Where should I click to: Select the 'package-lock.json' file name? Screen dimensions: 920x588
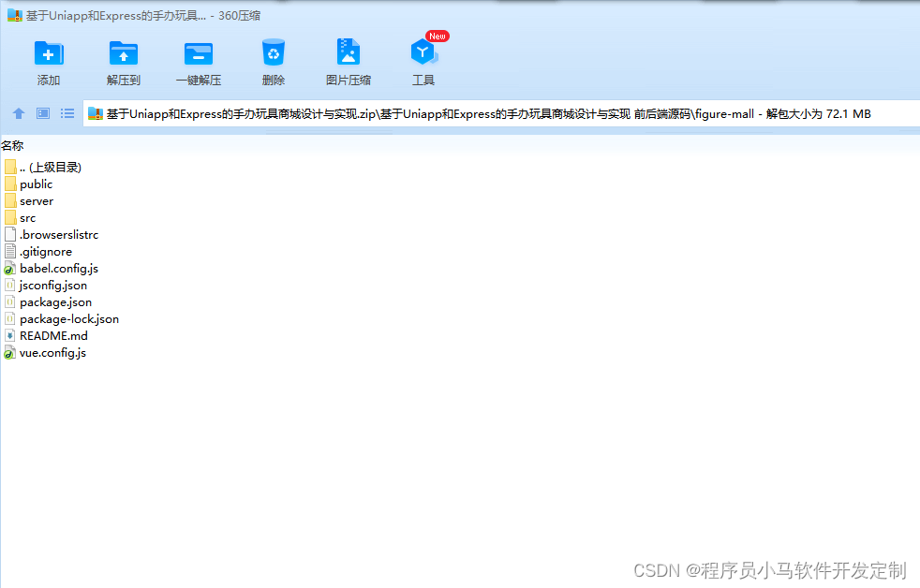coord(69,319)
